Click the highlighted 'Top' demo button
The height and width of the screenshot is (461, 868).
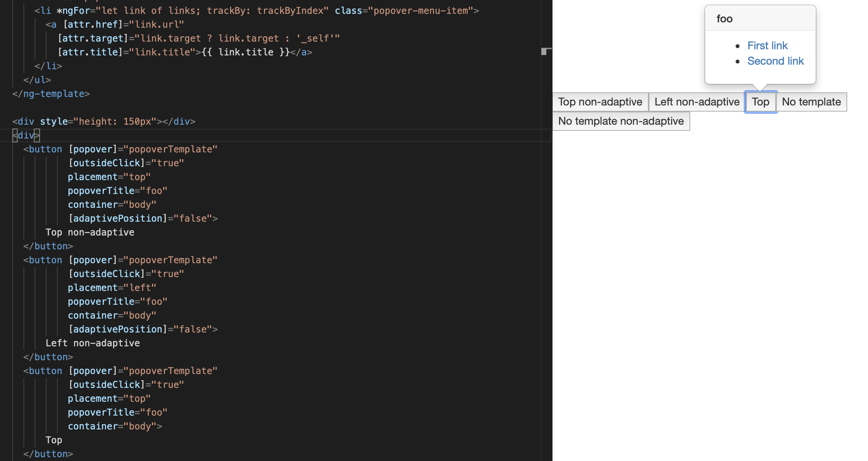(x=760, y=102)
